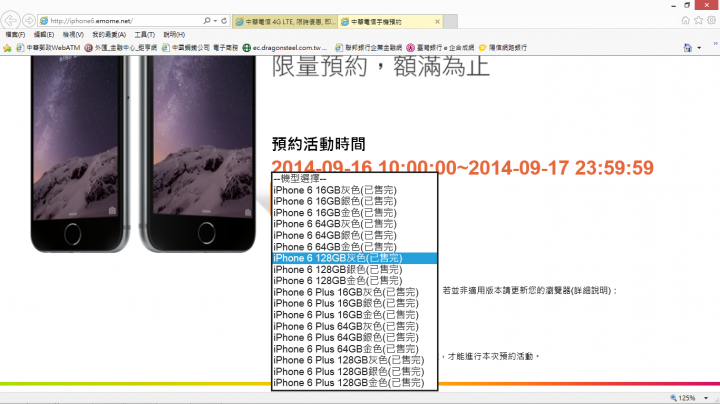
Task: Open the ec.dragonsteel.com.tw favorite
Action: pyautogui.click(x=285, y=48)
